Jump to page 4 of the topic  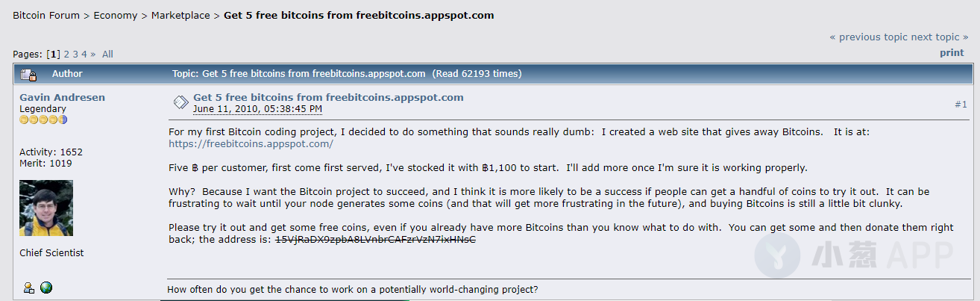tap(84, 54)
